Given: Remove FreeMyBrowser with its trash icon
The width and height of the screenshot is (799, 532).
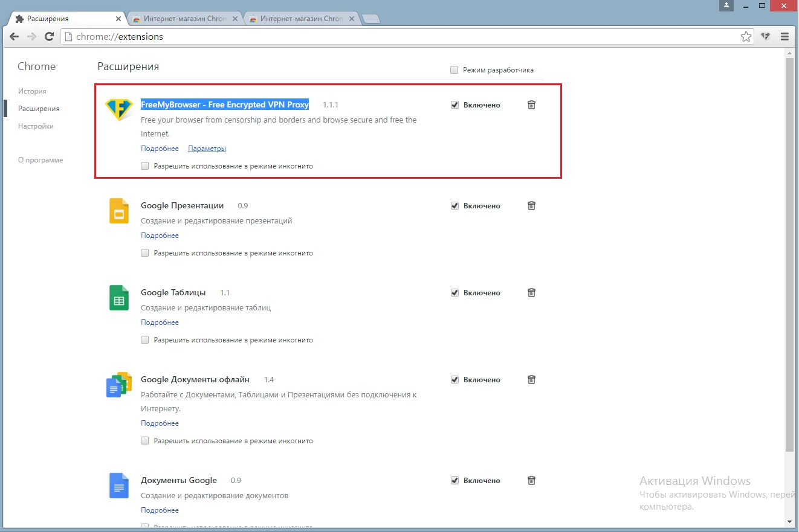Looking at the screenshot, I should coord(531,105).
